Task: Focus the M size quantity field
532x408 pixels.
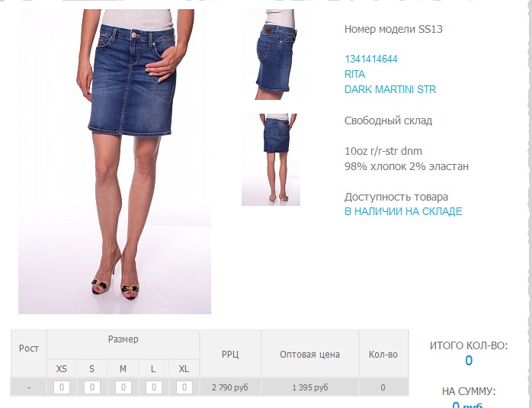Action: [x=123, y=387]
